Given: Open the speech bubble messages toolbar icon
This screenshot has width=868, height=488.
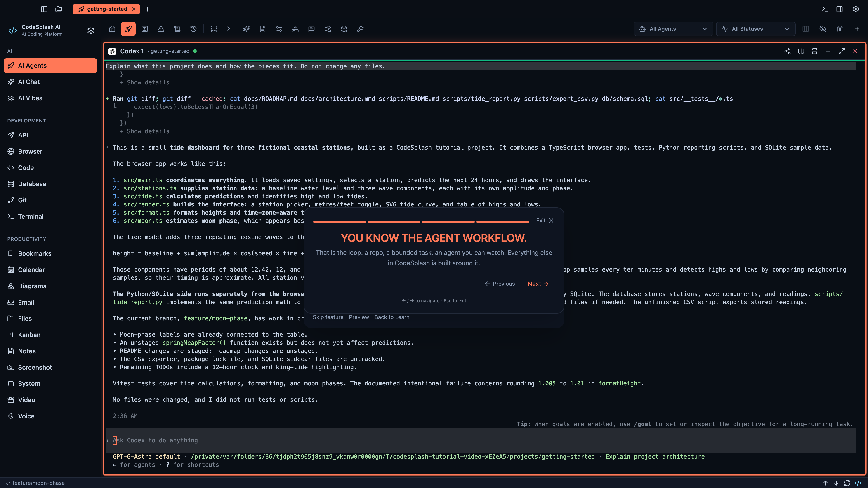Looking at the screenshot, I should coord(311,29).
